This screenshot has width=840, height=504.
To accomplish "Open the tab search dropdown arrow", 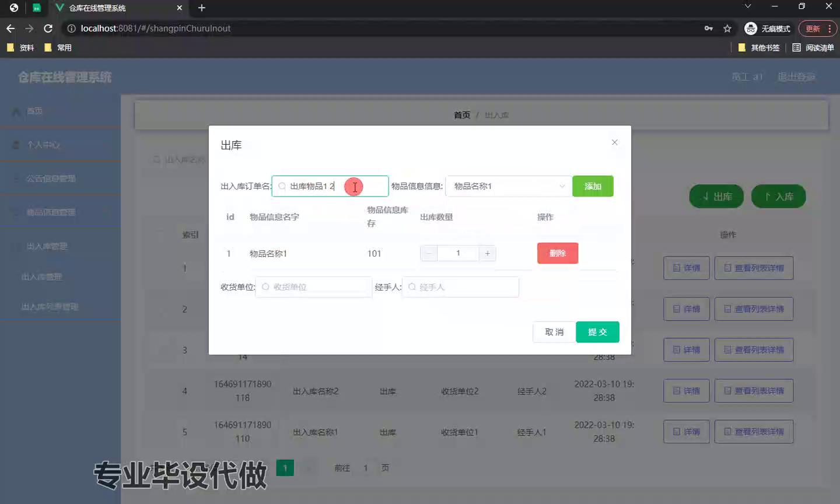I will pos(747,6).
